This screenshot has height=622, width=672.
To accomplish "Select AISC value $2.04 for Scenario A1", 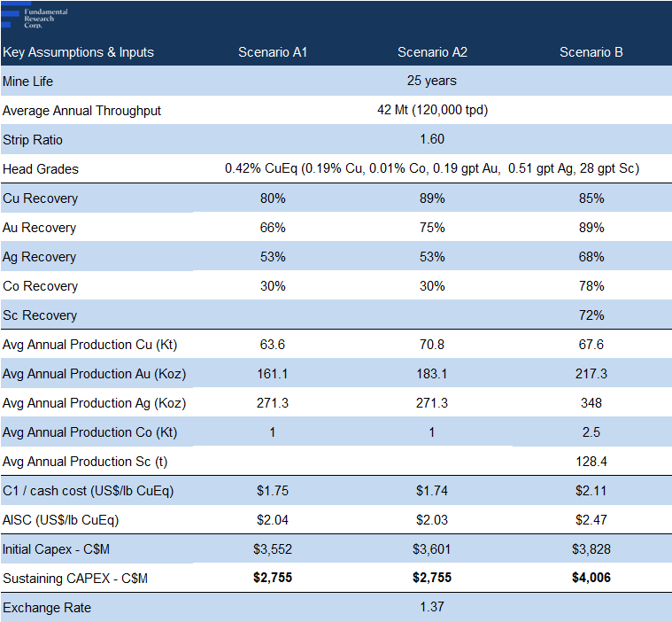I will (x=273, y=520).
